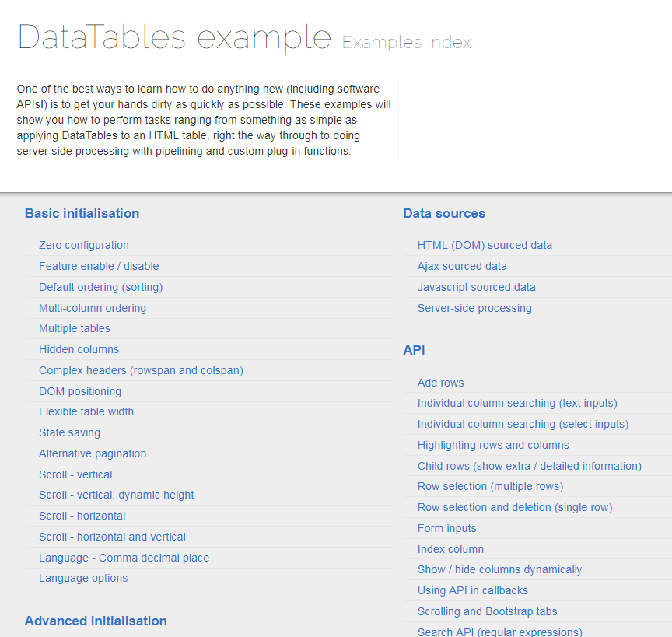672x637 pixels.
Task: Open Multi-column ordering example
Action: coord(92,308)
